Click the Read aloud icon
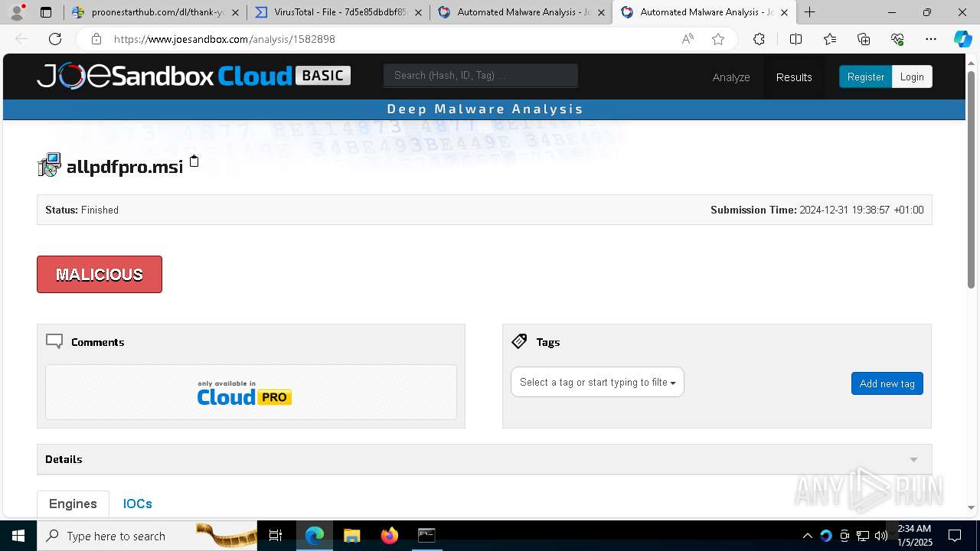Viewport: 980px width, 551px height. pyautogui.click(x=688, y=39)
